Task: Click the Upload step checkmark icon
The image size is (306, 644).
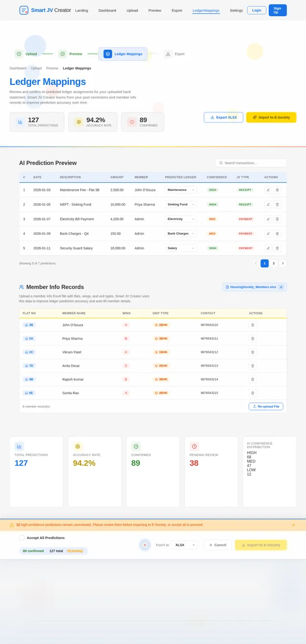Action: (x=19, y=54)
